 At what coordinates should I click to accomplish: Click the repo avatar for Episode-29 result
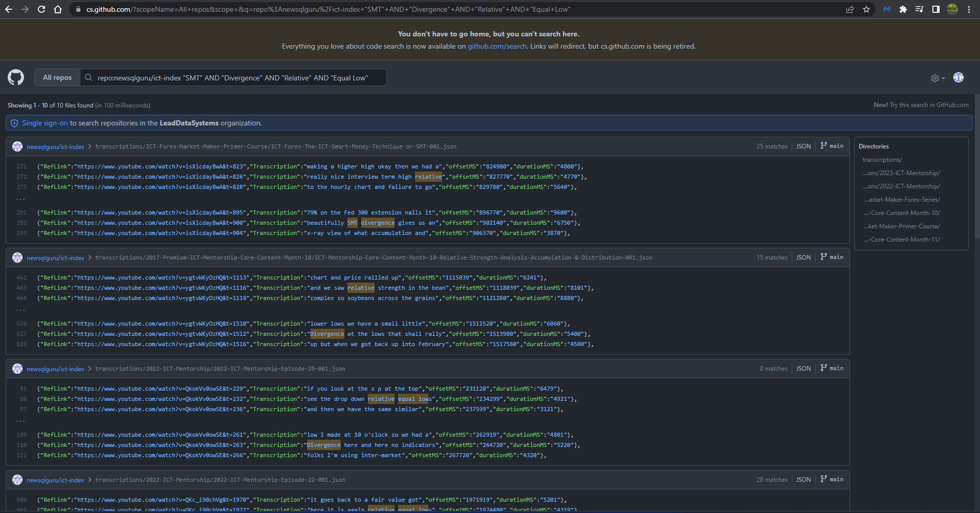(x=17, y=369)
